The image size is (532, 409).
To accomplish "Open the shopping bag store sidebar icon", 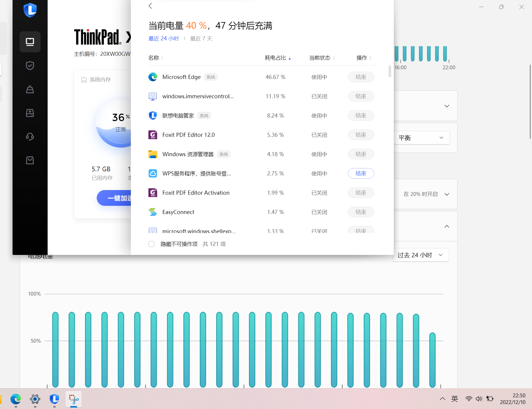I will (x=30, y=160).
